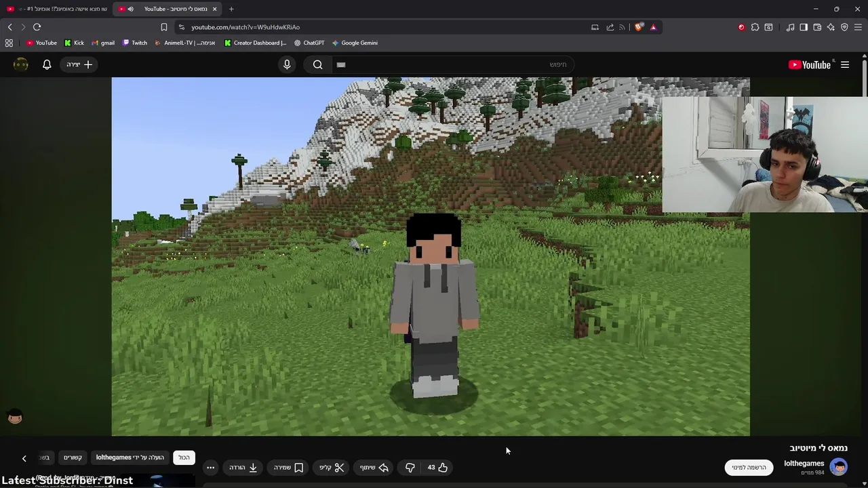
Task: Dislike the video with thumbs down
Action: tap(410, 468)
